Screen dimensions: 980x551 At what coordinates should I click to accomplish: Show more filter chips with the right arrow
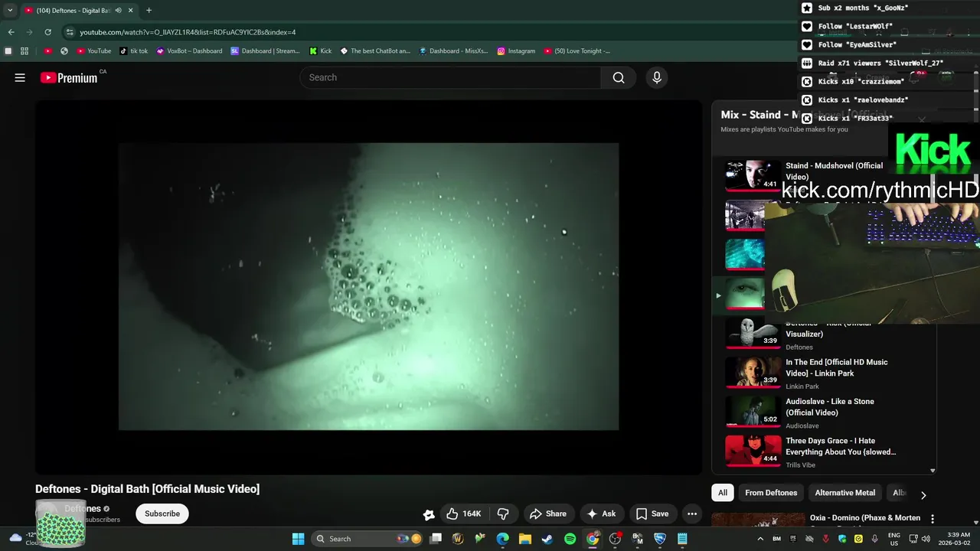923,495
